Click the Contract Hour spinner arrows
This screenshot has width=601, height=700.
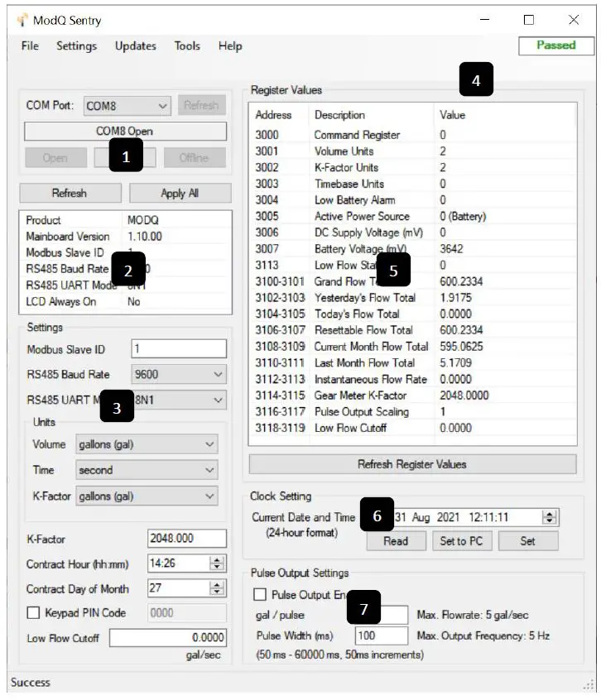pyautogui.click(x=217, y=563)
